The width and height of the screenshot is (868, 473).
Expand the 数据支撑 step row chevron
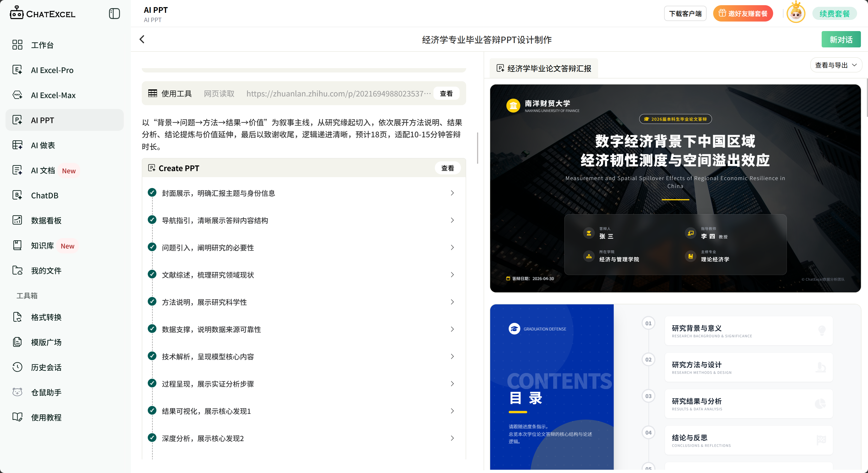[452, 329]
